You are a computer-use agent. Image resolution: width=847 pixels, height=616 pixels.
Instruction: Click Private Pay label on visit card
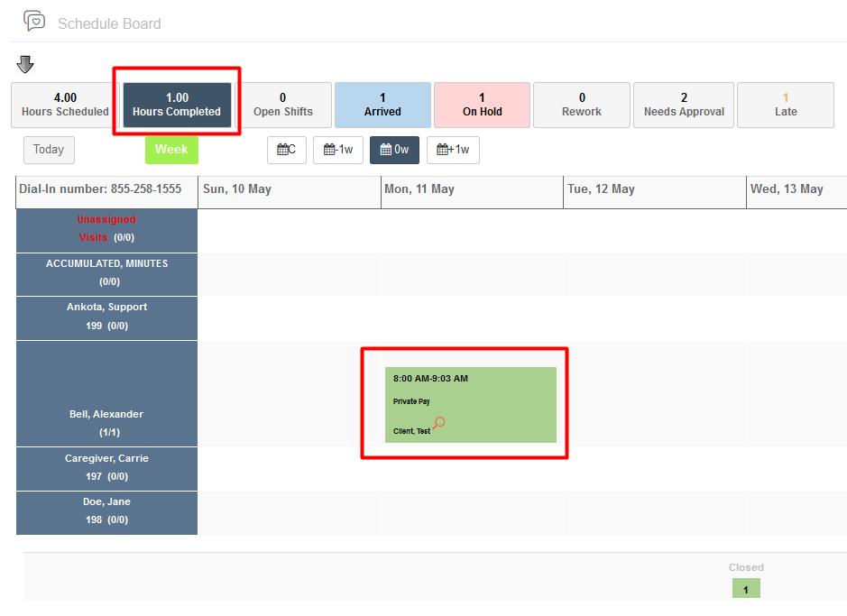click(x=411, y=401)
